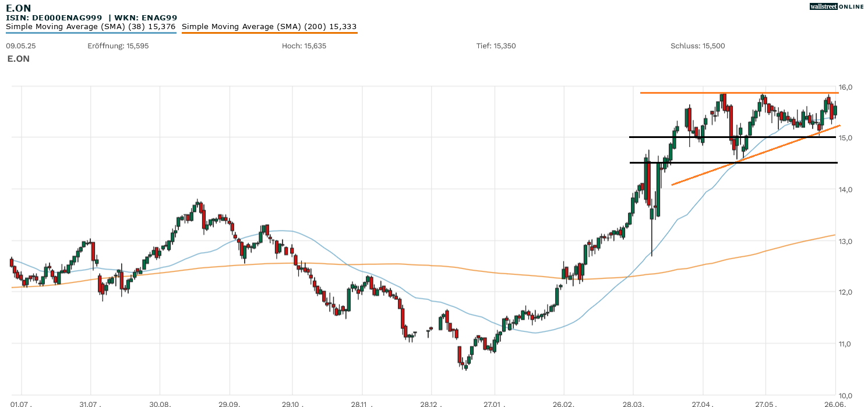Toggle the SMA (200) legend entry
The image size is (868, 407).
pos(269,27)
